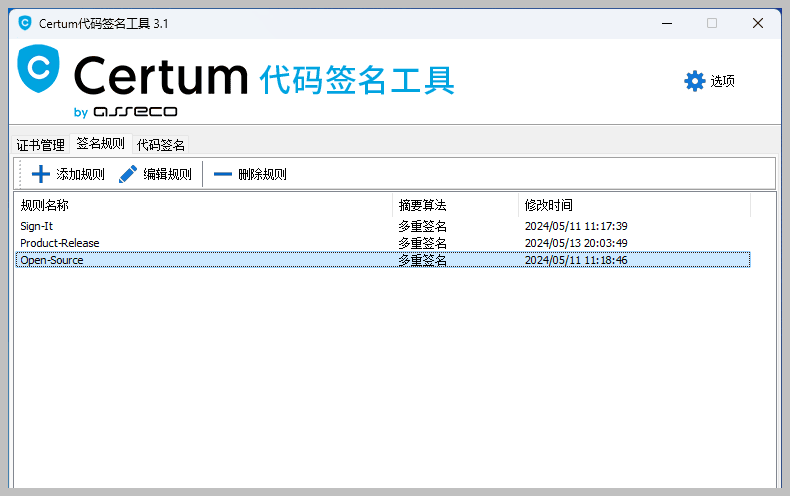Click the 删除规则 button label
Screen dimensions: 790x496
point(262,174)
